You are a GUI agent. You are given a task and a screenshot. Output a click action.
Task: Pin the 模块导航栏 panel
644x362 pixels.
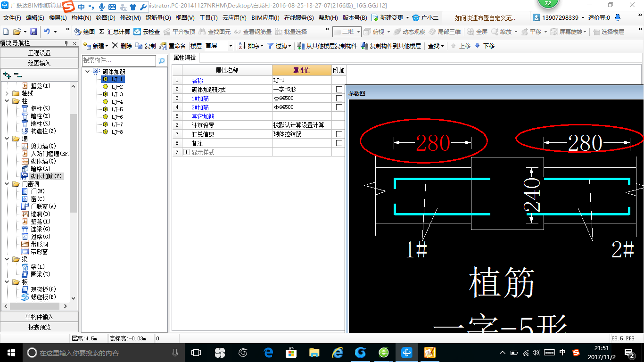pyautogui.click(x=66, y=43)
